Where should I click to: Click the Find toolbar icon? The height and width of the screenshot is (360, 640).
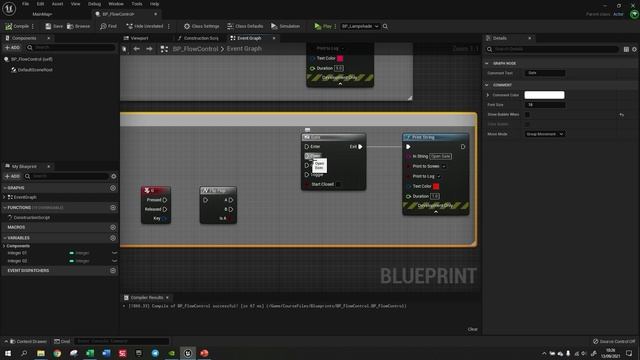coord(103,26)
